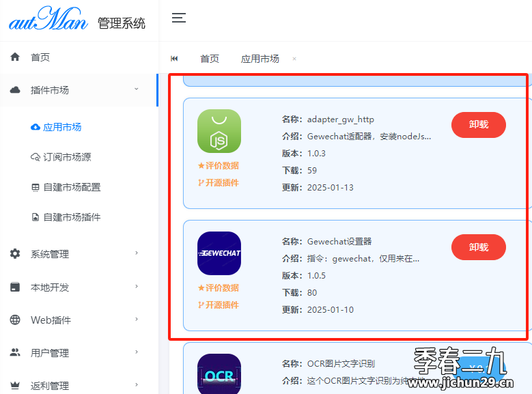The width and height of the screenshot is (532, 394).
Task: Collapse the 插件市场 menu chevron
Action: 137,89
